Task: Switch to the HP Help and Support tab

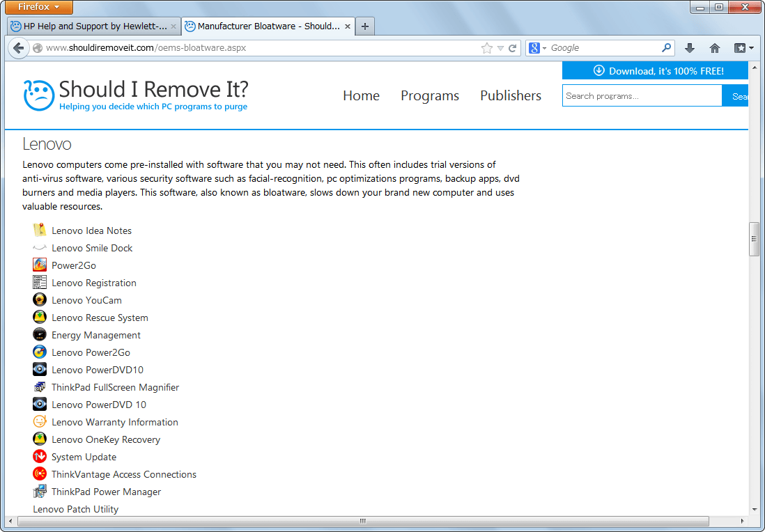Action: click(93, 26)
